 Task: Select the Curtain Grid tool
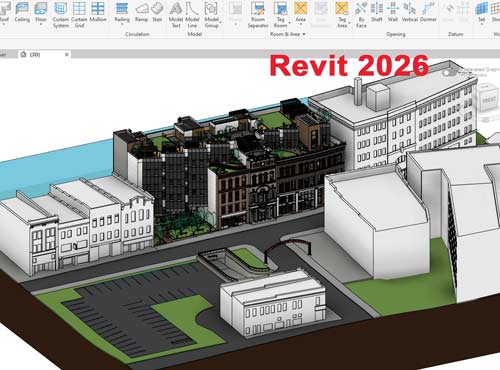79,14
